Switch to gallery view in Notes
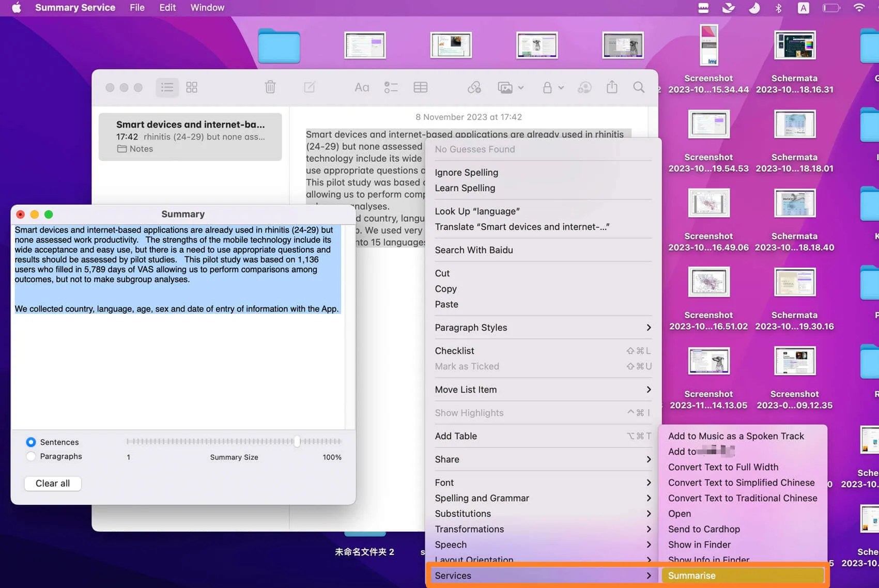This screenshot has height=588, width=879. tap(192, 87)
